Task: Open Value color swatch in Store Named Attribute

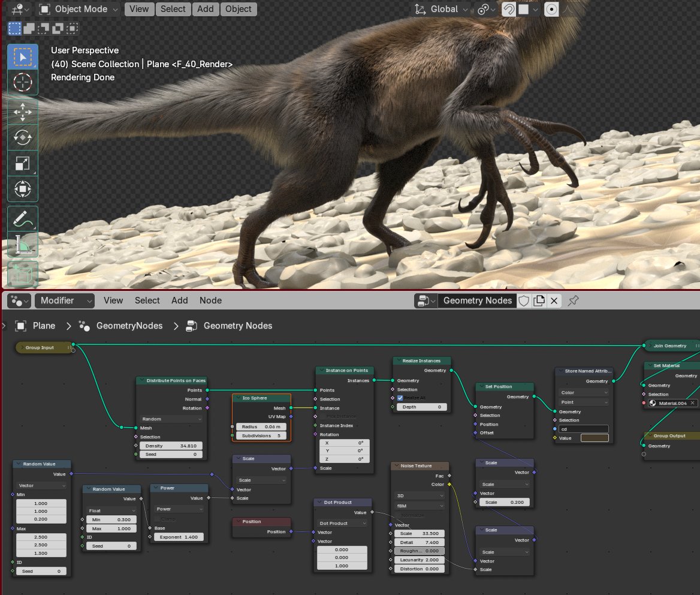Action: pos(595,438)
